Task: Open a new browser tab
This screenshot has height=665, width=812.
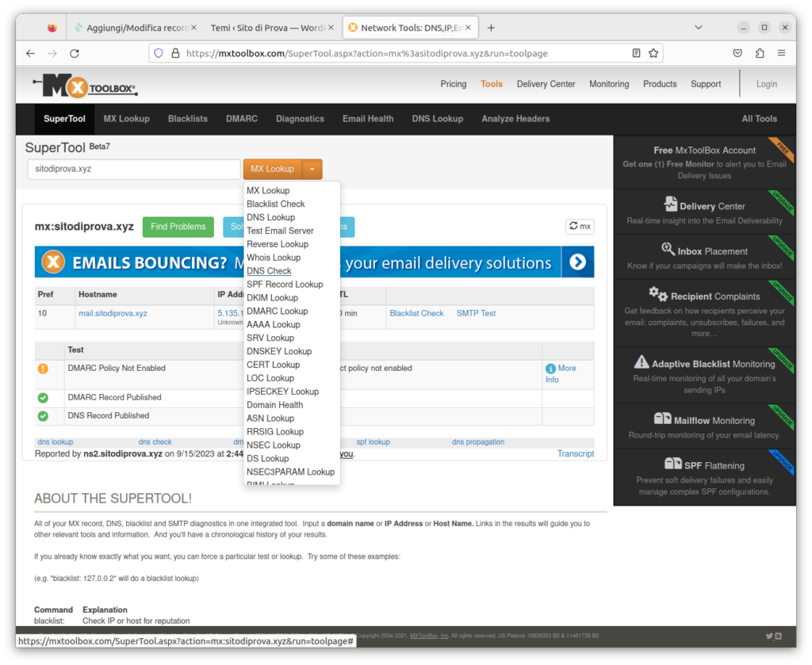Action: click(x=491, y=28)
